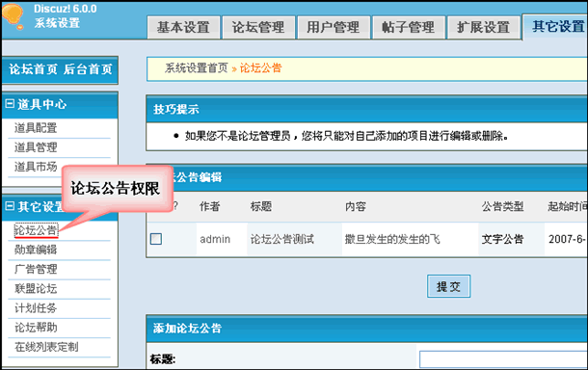Open 论坛公告 in the sidebar
Image resolution: width=588 pixels, height=370 pixels.
[36, 230]
